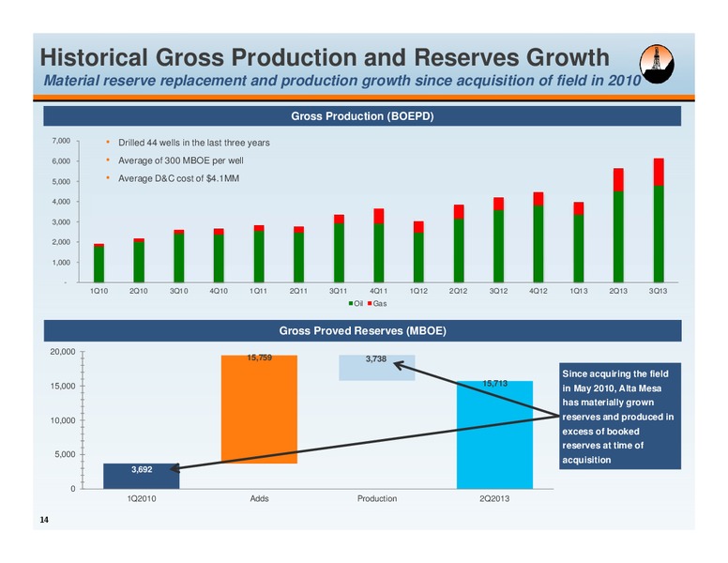Viewport: 728px width, 563px height.
Task: Click the '10,000' reserves axis value
Action: point(63,420)
